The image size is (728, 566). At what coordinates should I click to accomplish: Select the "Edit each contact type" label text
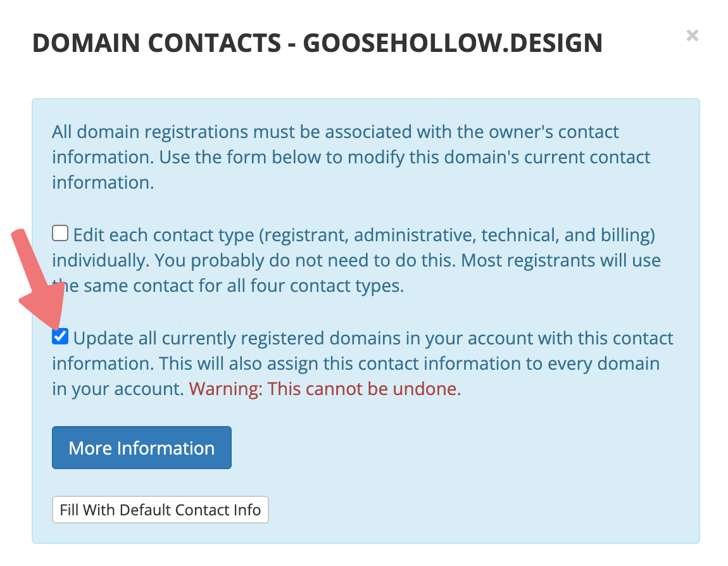point(165,236)
